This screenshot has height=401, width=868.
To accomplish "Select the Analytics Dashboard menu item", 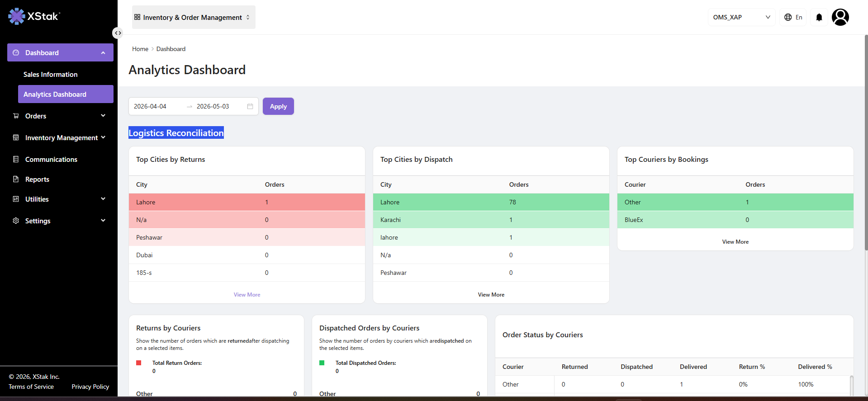I will pyautogui.click(x=66, y=94).
